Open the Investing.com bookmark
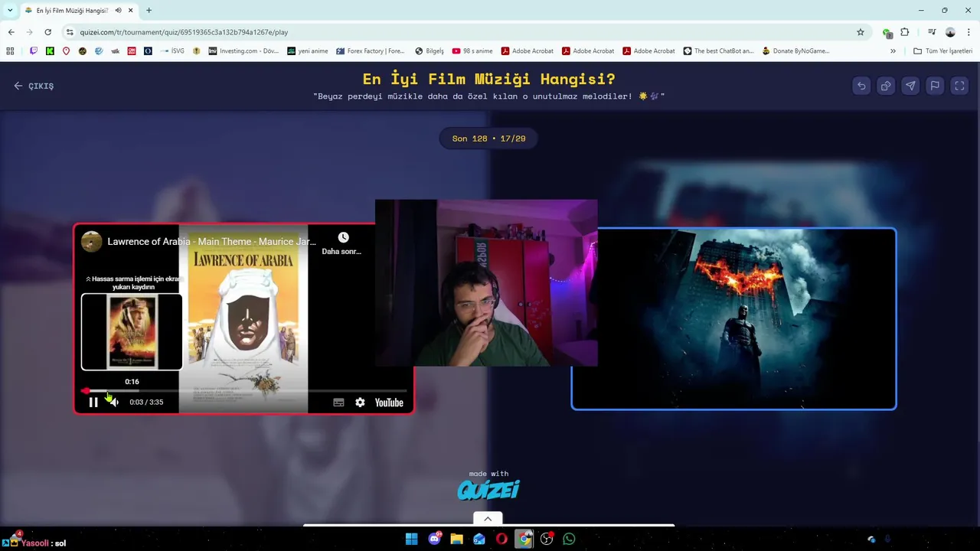This screenshot has height=551, width=980. (244, 51)
